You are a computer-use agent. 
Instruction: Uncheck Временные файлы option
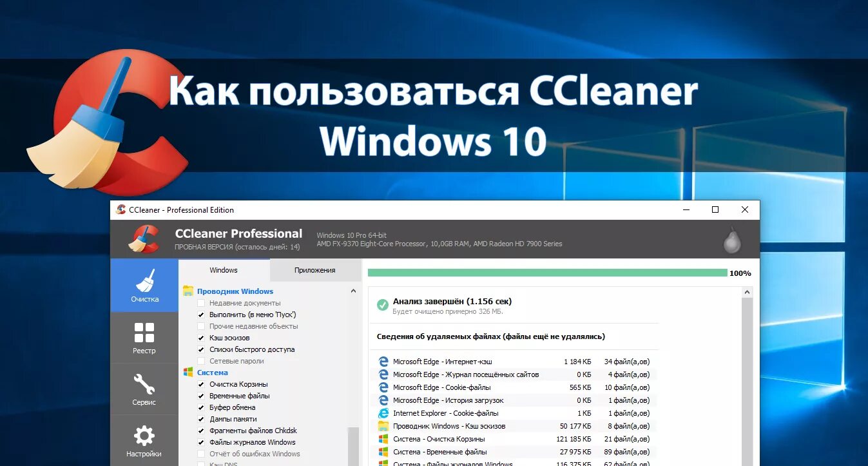pyautogui.click(x=201, y=396)
